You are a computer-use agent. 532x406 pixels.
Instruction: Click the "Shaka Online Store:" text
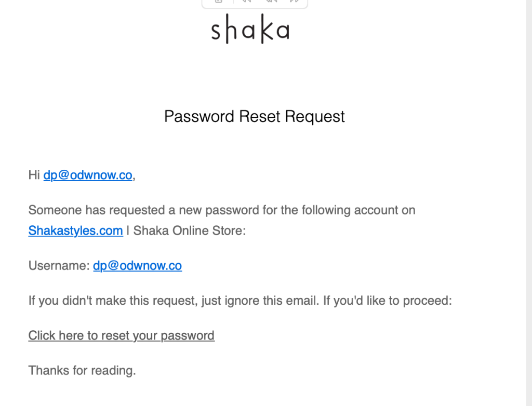189,231
